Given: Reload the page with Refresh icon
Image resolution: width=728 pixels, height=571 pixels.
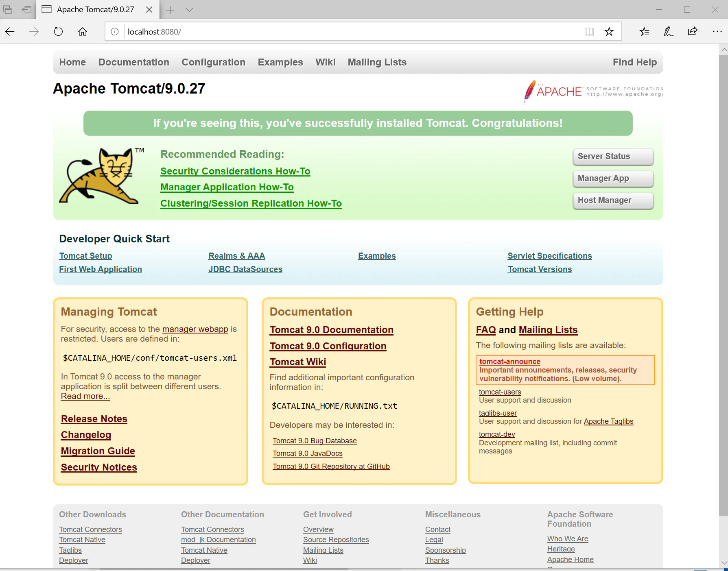Looking at the screenshot, I should 59,32.
